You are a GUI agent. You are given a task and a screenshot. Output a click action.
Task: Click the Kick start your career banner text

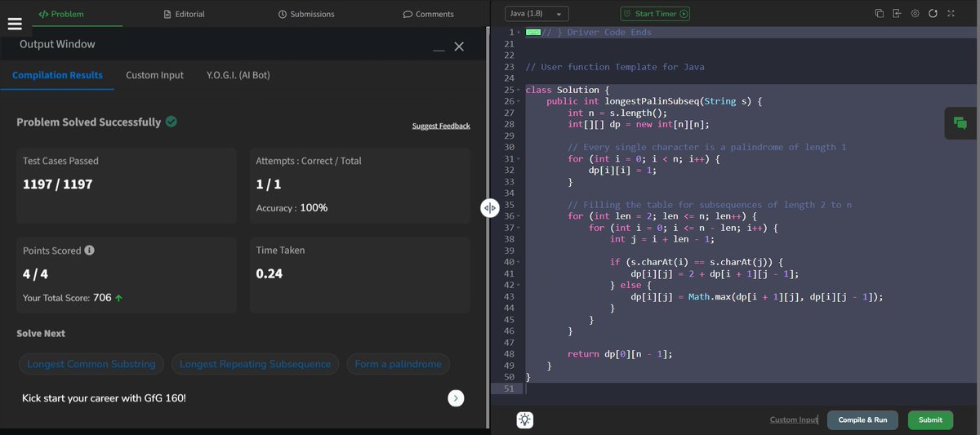click(104, 398)
